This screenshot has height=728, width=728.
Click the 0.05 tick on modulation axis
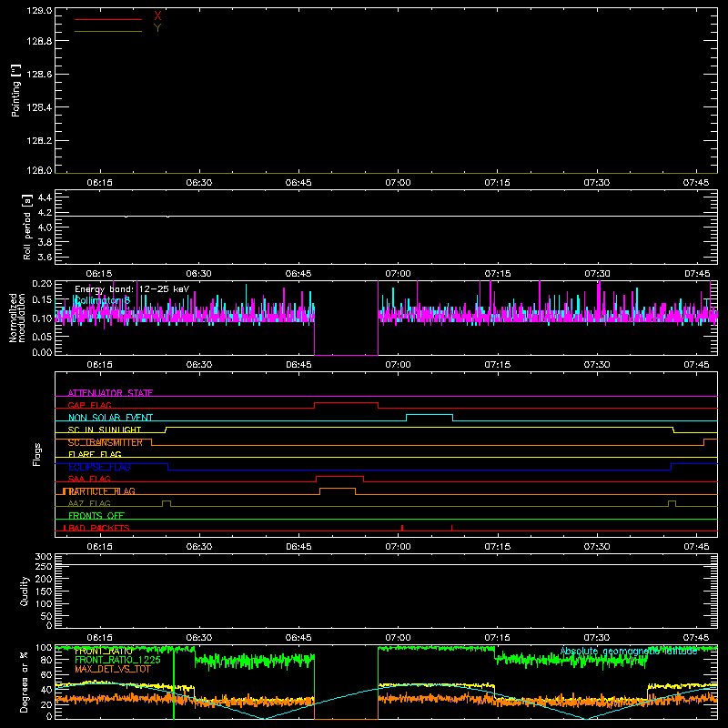(42, 336)
